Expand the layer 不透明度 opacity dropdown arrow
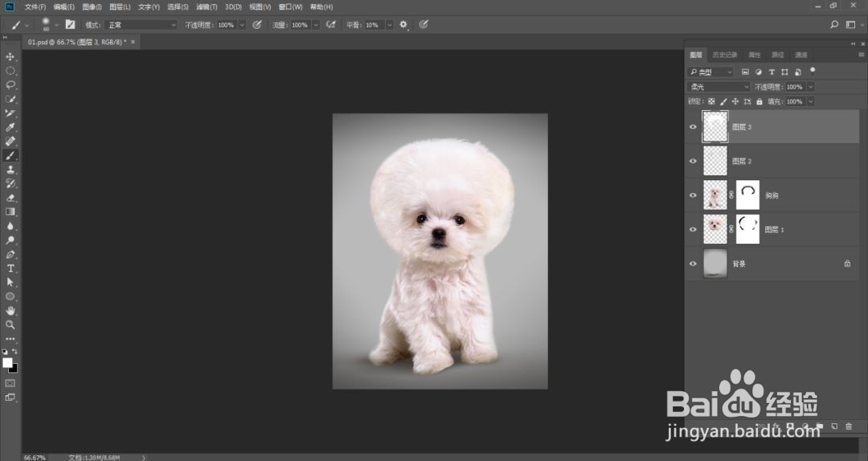Screen dimensions: 868x461 tap(810, 87)
